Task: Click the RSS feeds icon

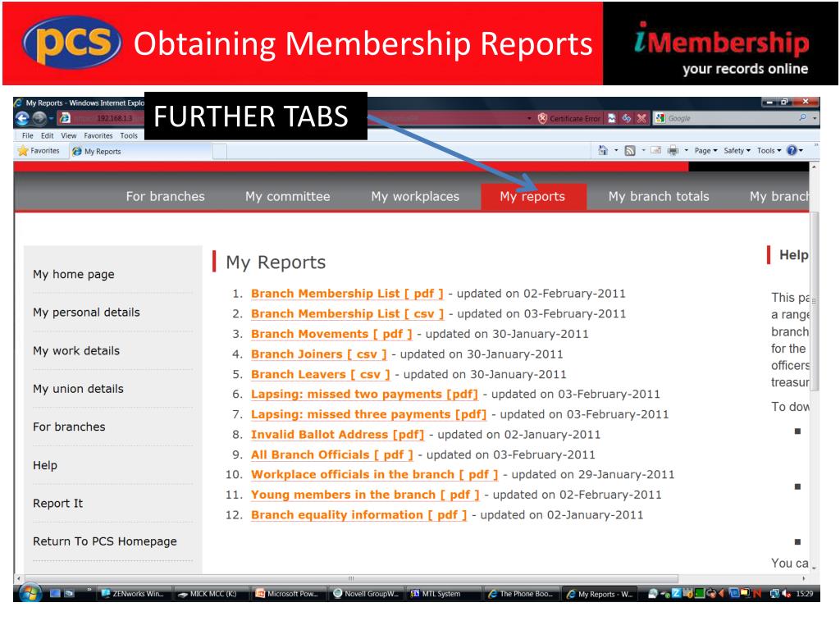Action: click(x=631, y=151)
